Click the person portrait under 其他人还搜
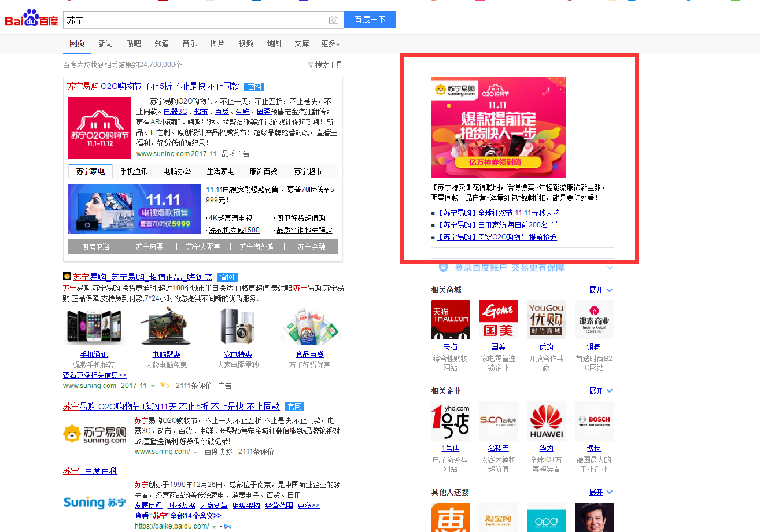This screenshot has height=532, width=760. click(595, 517)
